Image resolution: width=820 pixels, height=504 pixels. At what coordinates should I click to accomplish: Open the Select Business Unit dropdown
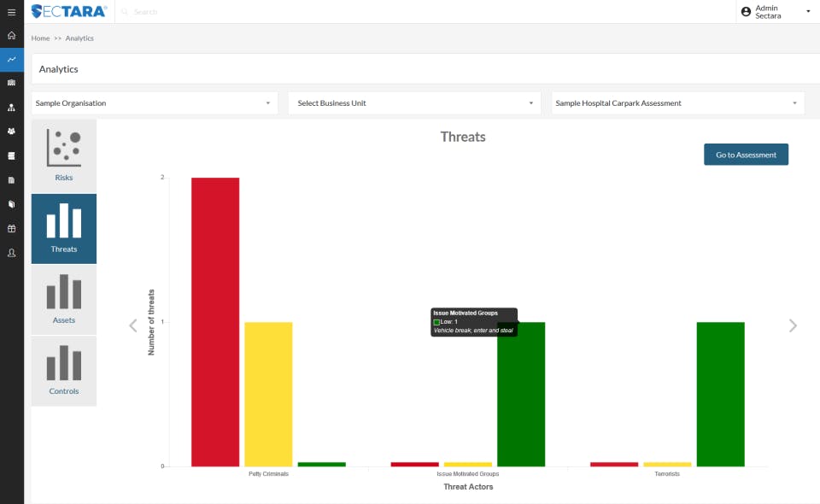(x=414, y=103)
